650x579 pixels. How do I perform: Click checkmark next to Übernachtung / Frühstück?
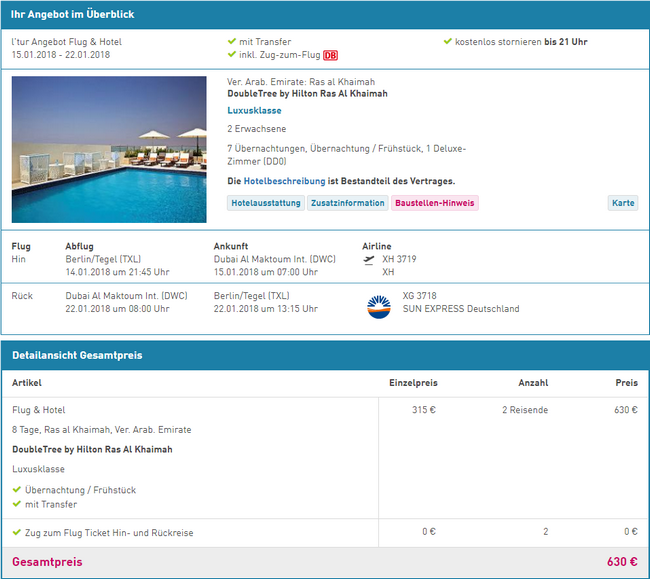tap(16, 490)
